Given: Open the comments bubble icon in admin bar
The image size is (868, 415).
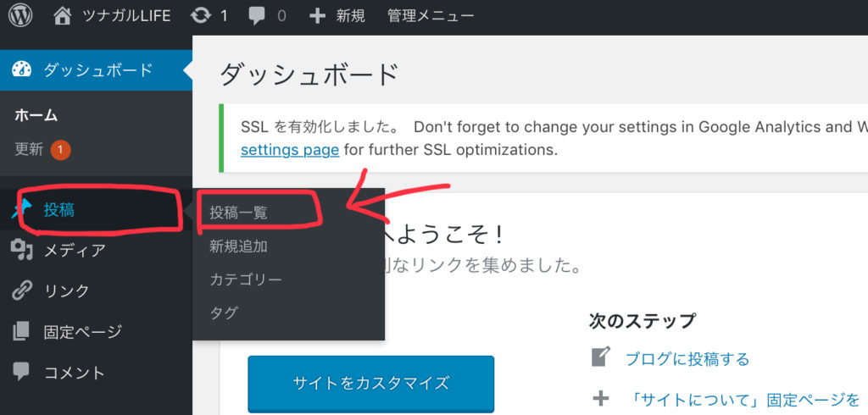Looking at the screenshot, I should click(x=256, y=17).
